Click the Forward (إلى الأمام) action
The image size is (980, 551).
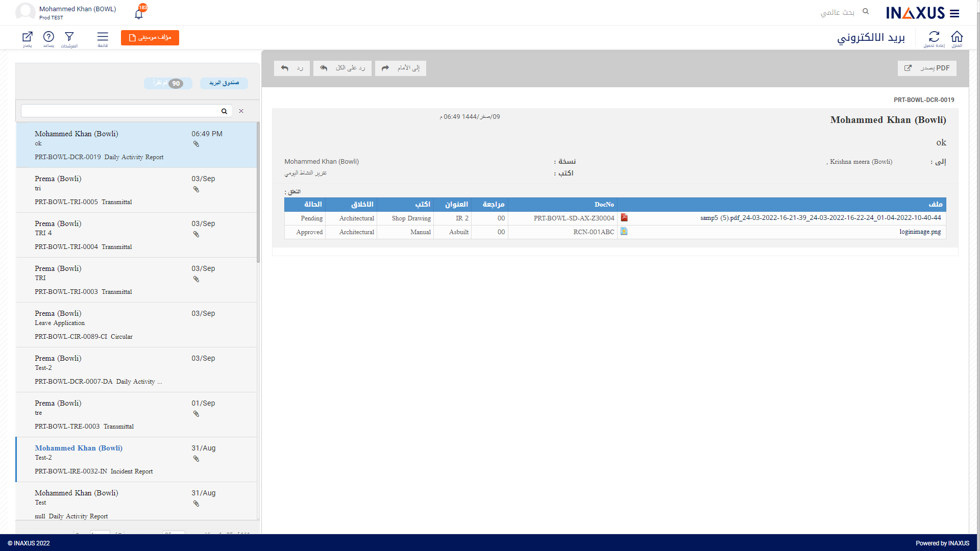point(400,68)
